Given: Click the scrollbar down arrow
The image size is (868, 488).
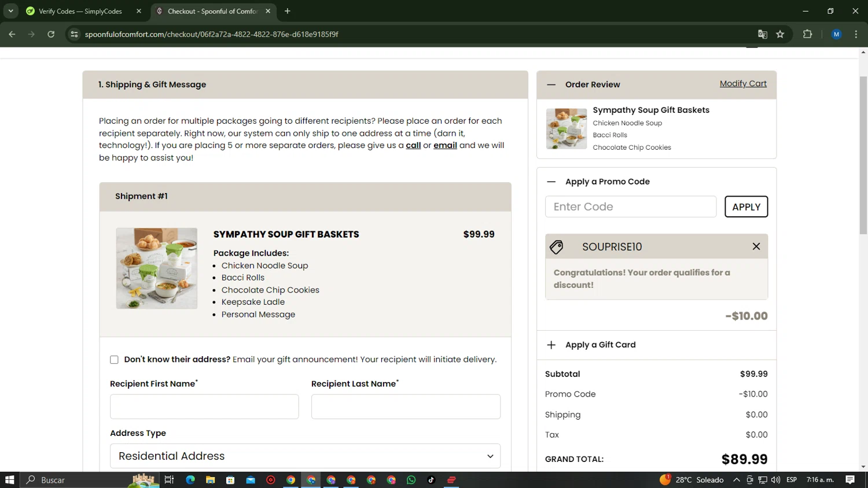Looking at the screenshot, I should [863, 467].
